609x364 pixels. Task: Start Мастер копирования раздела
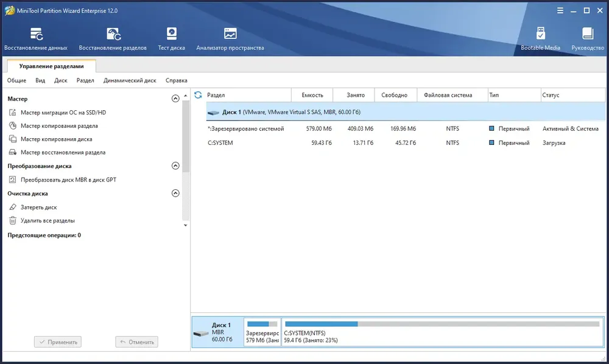point(59,126)
